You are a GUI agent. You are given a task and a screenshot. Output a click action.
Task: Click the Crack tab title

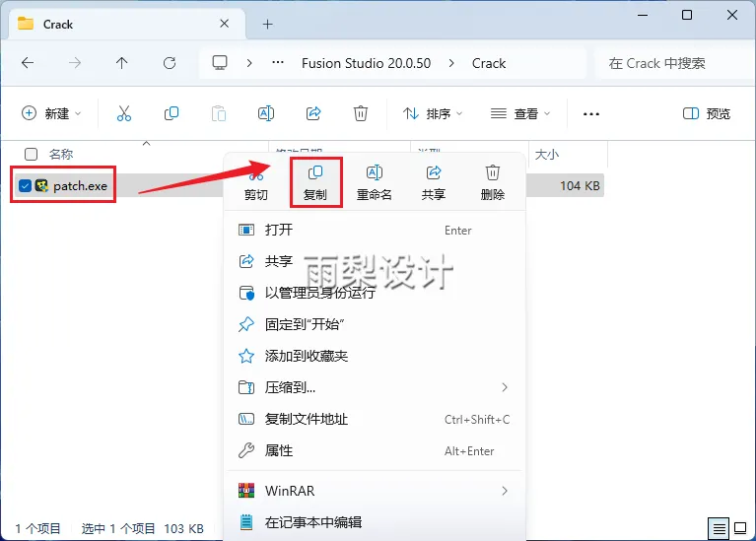[58, 24]
